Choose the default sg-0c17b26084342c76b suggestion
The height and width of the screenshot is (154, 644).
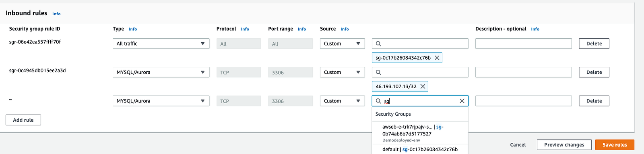(420, 149)
